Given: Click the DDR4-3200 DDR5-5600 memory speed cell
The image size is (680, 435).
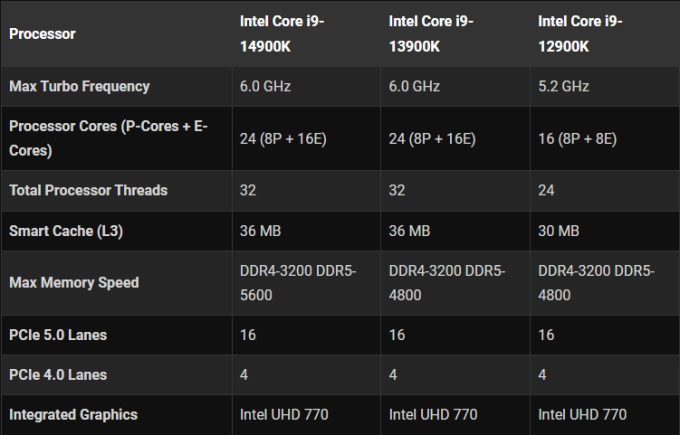Looking at the screenshot, I should [295, 282].
